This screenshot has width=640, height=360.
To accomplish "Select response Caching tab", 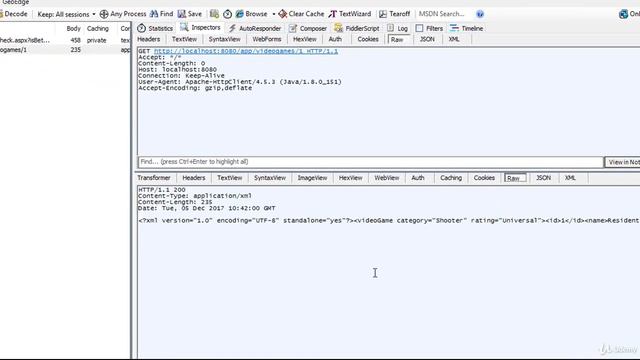I will pyautogui.click(x=451, y=178).
